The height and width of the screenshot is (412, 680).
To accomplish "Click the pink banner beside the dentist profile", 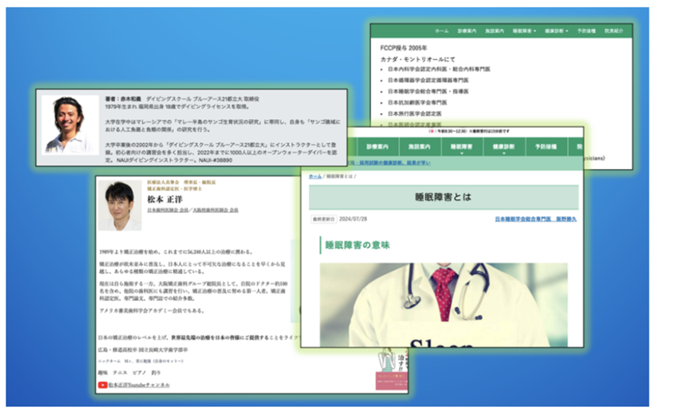I will pyautogui.click(x=391, y=380).
